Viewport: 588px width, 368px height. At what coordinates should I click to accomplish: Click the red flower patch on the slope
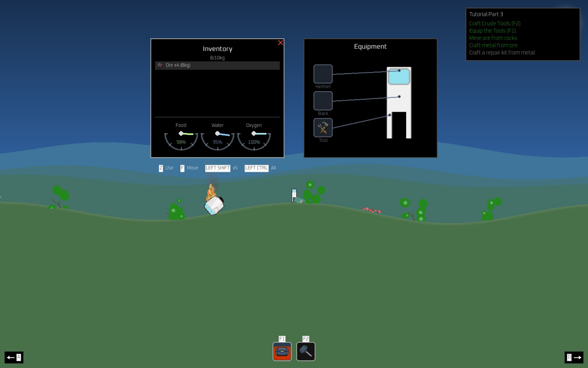pos(372,210)
